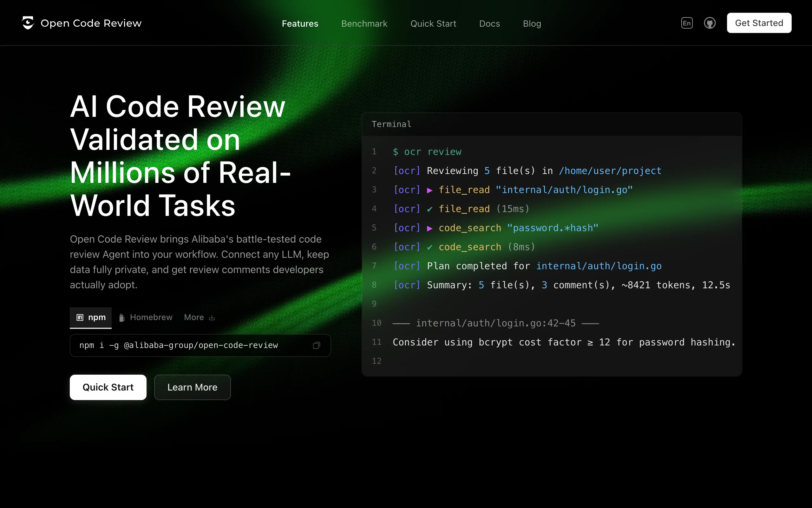Click the Learn More button
This screenshot has height=508, width=812.
tap(192, 387)
